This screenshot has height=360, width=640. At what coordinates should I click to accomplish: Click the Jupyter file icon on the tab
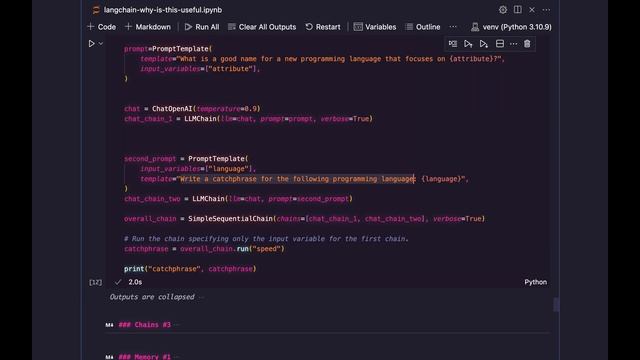(96, 10)
